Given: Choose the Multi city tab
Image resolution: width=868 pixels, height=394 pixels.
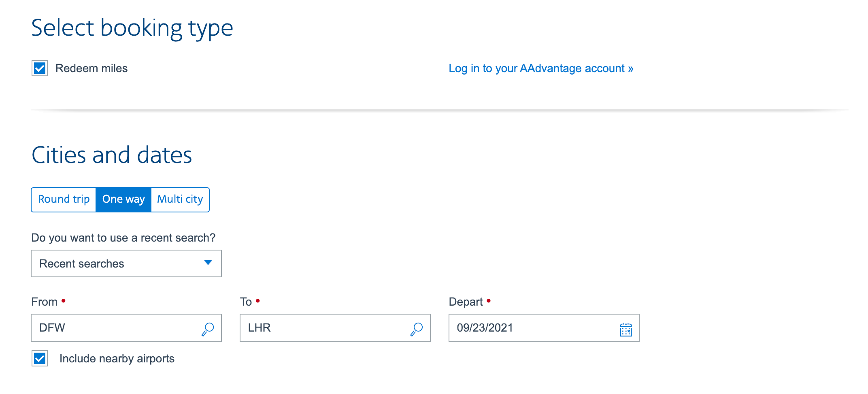Looking at the screenshot, I should (180, 199).
